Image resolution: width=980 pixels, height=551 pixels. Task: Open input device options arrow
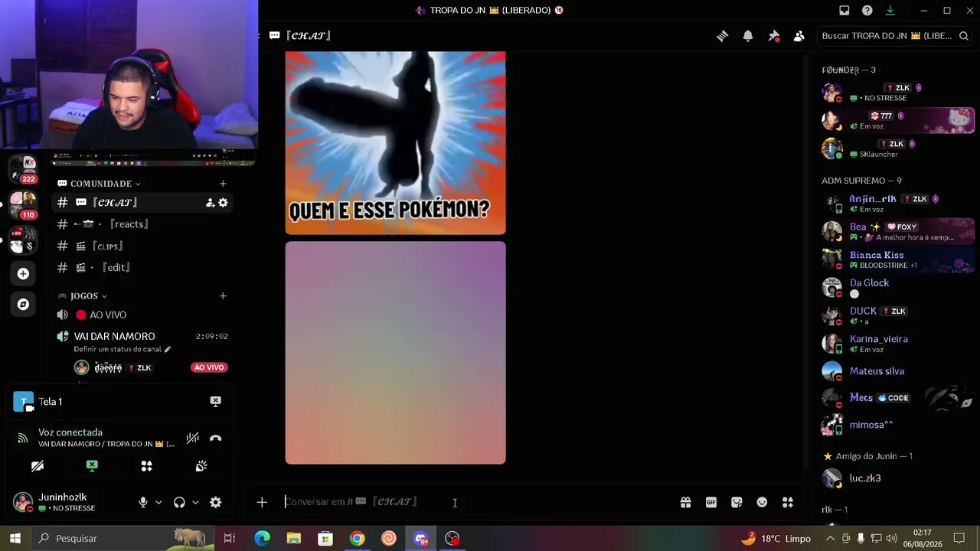tap(158, 503)
